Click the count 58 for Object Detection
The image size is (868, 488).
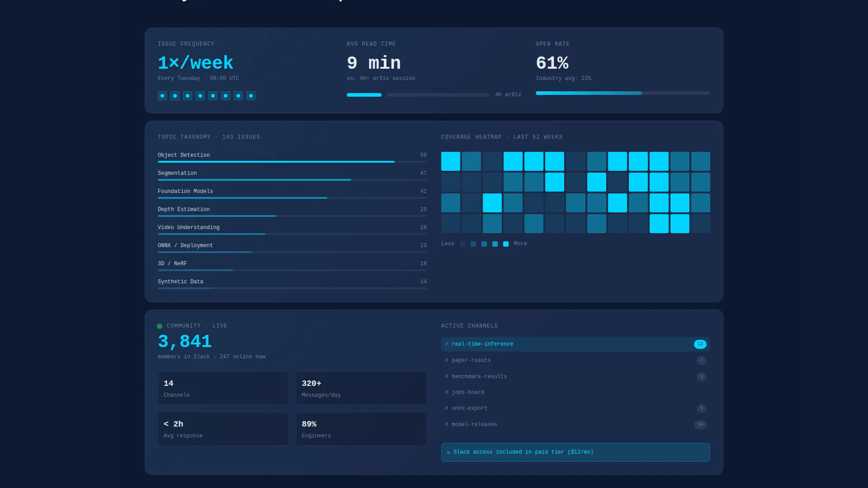(x=423, y=155)
